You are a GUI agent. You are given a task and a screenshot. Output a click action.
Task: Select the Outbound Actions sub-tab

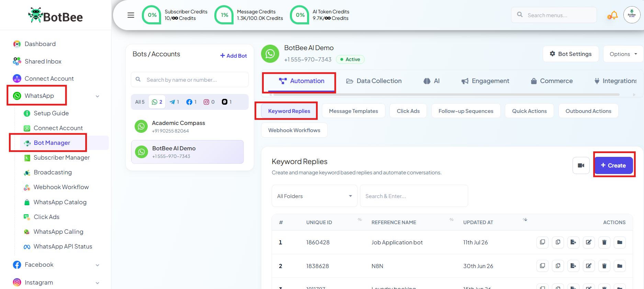click(x=588, y=111)
